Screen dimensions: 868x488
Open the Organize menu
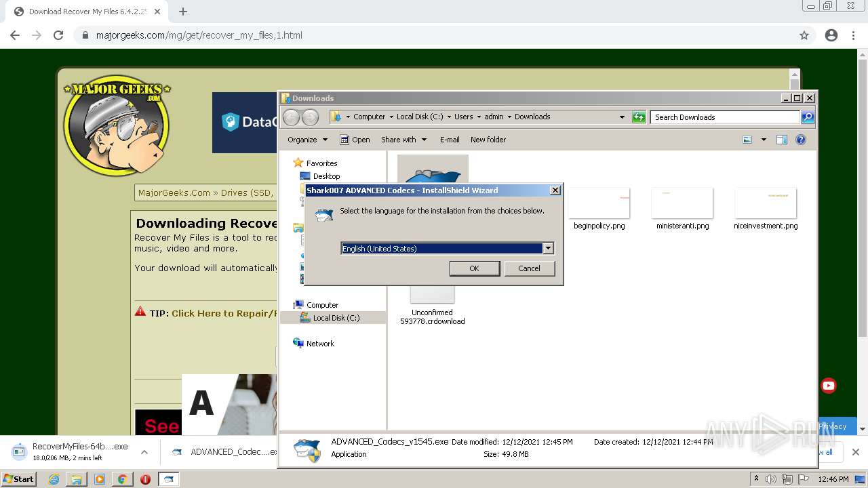pyautogui.click(x=307, y=140)
